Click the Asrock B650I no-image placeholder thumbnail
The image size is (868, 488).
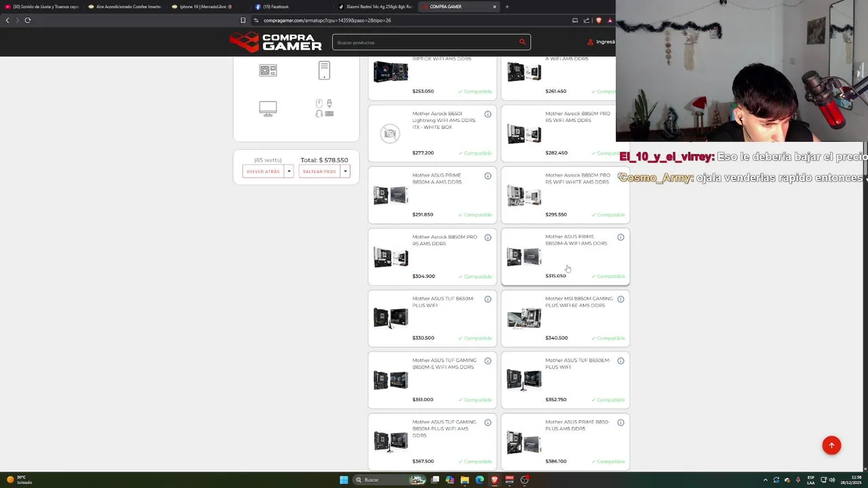tap(390, 134)
